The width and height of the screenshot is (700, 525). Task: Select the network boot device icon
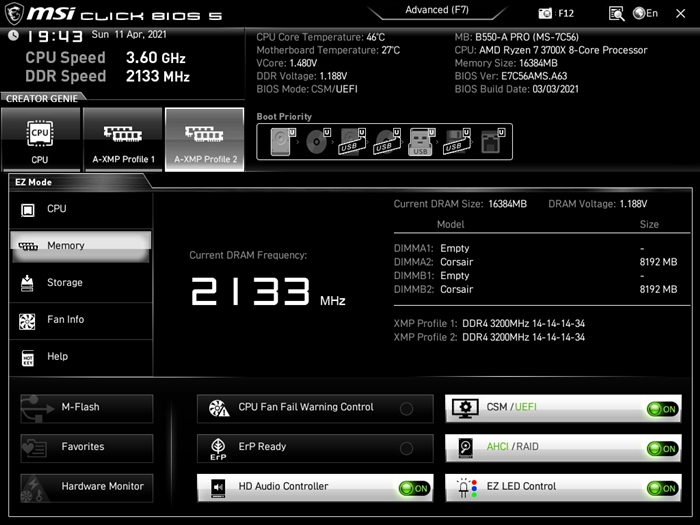tap(492, 142)
